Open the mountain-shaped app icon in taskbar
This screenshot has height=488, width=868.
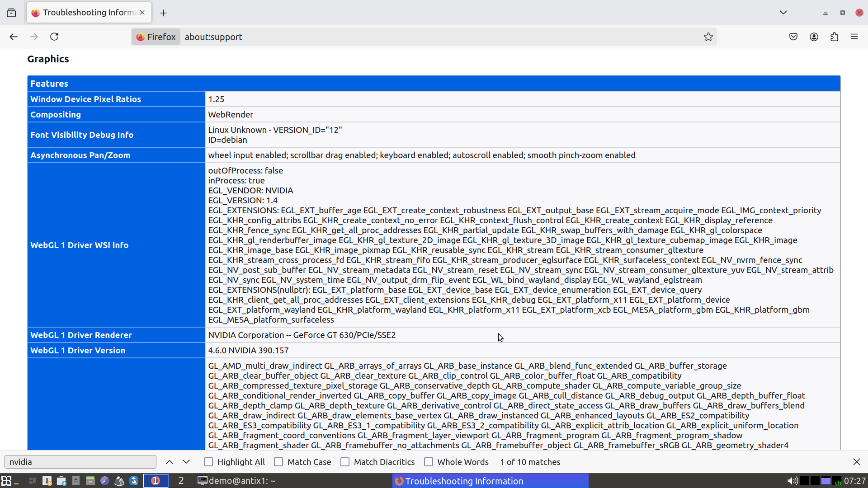[x=119, y=481]
